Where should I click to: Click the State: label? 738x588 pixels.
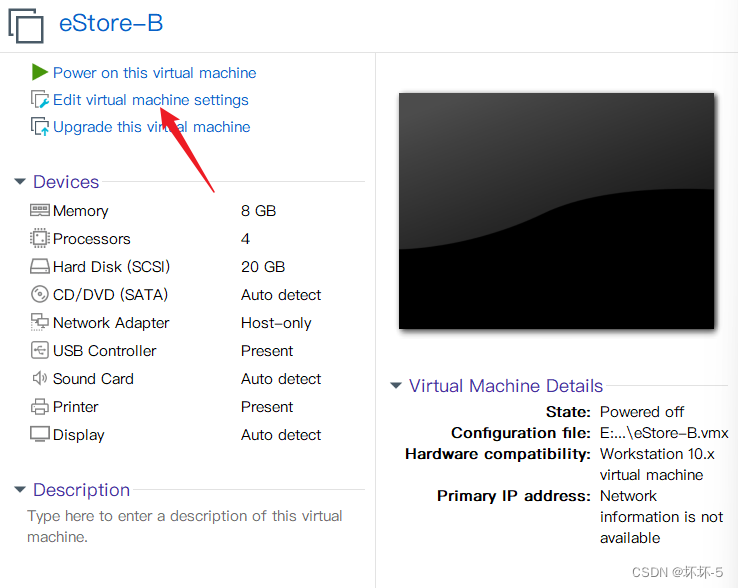(568, 412)
